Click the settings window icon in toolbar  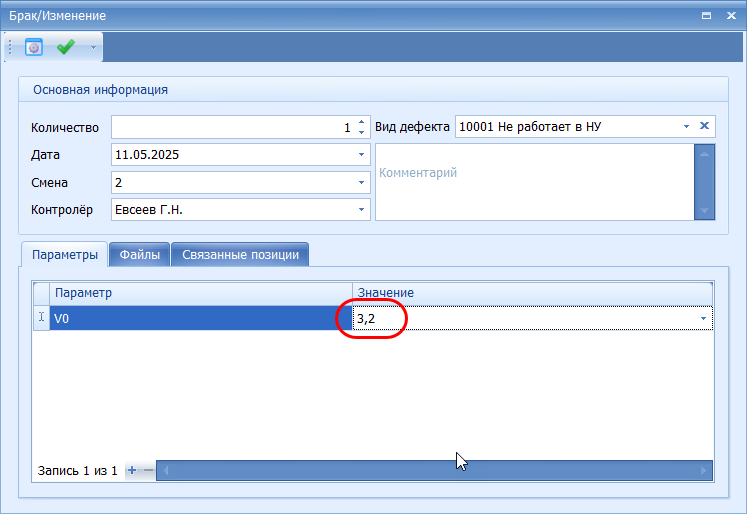coord(34,47)
